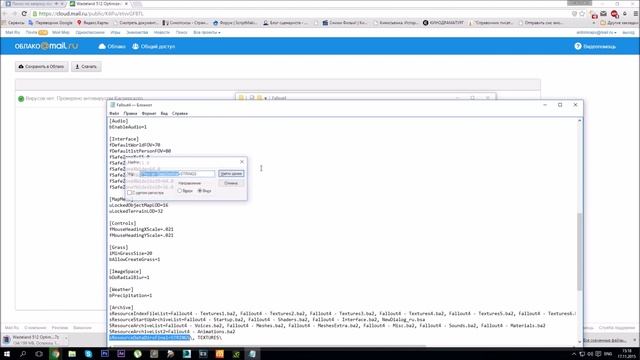Open the mail extension icon in Chrome toolbar
This screenshot has height=360, width=640.
(x=603, y=14)
